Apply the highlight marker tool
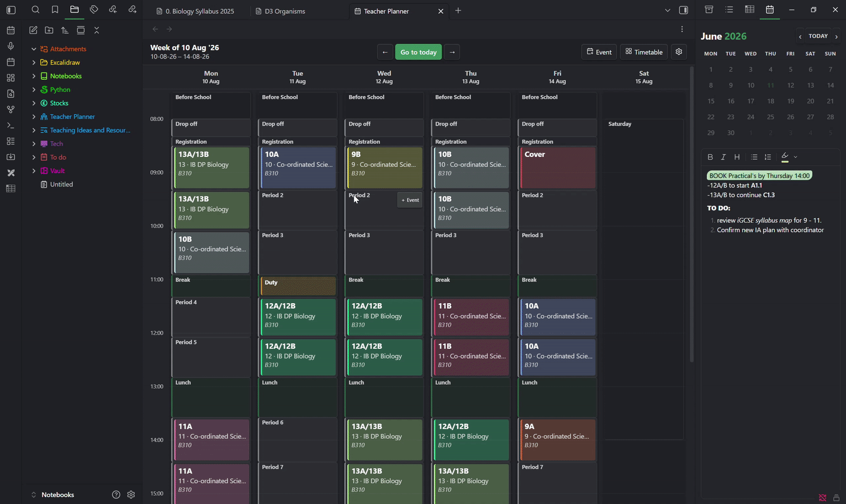This screenshot has width=846, height=504. [x=785, y=156]
